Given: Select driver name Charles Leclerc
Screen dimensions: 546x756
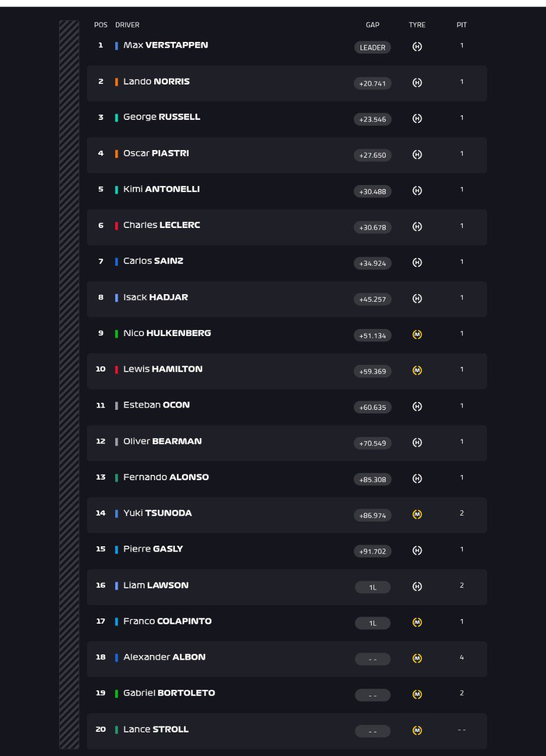Looking at the screenshot, I should pyautogui.click(x=162, y=225).
